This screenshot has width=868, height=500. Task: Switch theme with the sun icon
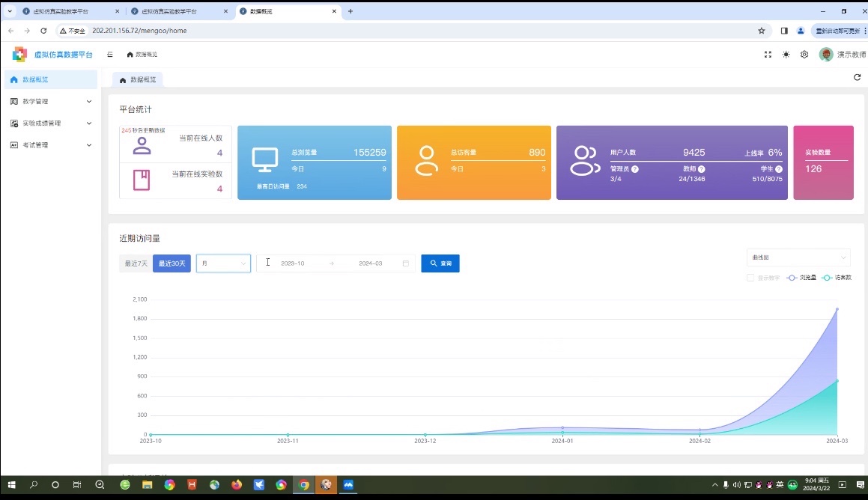coord(786,55)
